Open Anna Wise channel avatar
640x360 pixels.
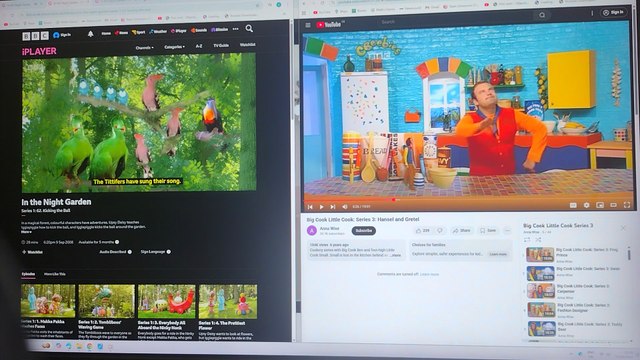(x=311, y=231)
